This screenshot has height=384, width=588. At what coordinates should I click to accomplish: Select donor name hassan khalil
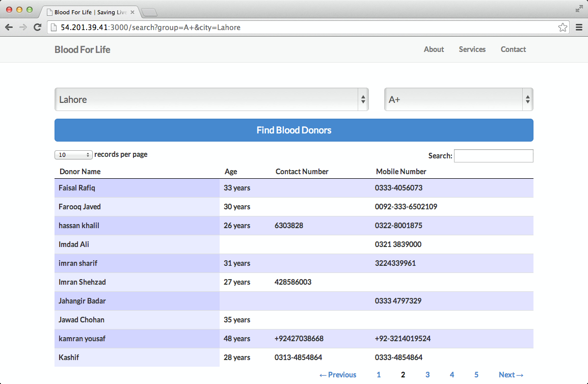click(x=79, y=226)
